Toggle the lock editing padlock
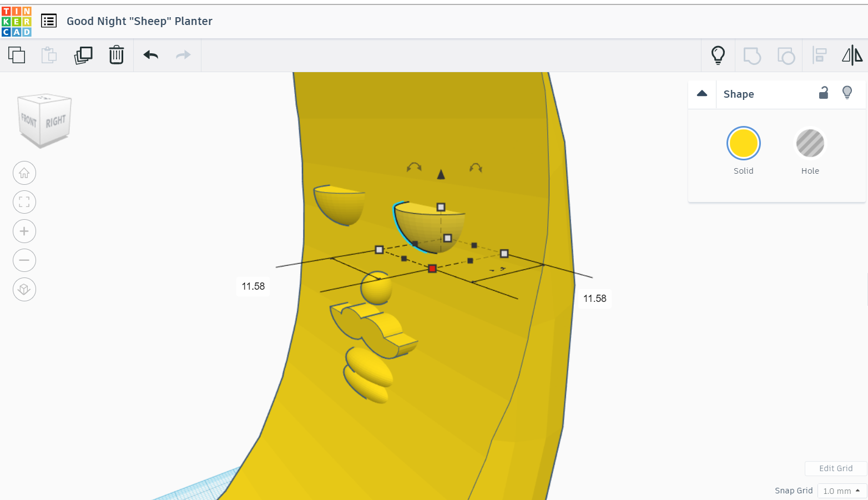The height and width of the screenshot is (500, 868). point(824,93)
